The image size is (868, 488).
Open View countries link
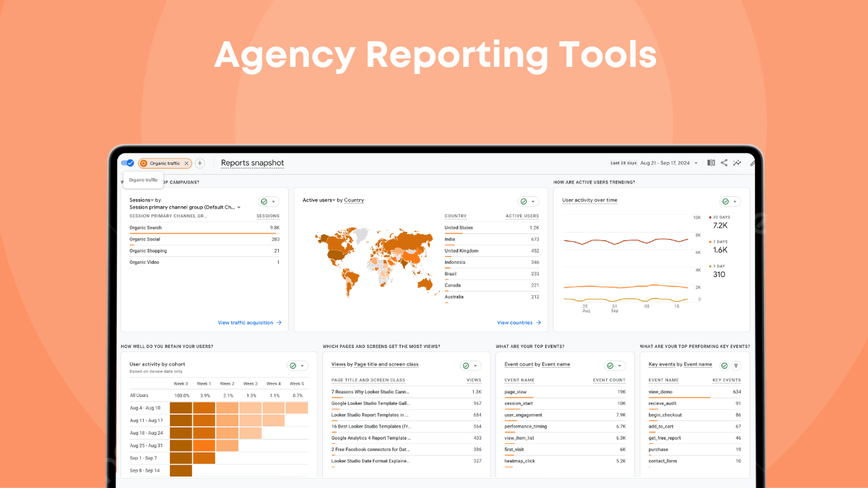(x=519, y=322)
